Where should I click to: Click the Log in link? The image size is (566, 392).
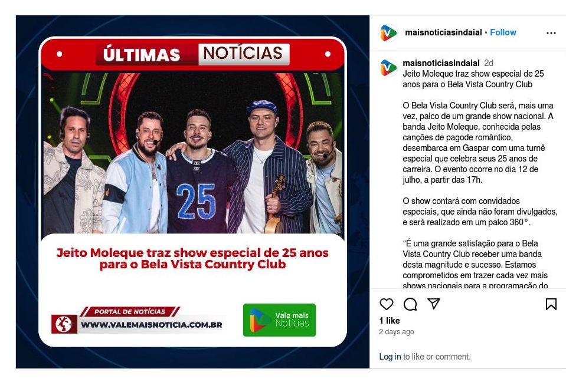coord(390,357)
